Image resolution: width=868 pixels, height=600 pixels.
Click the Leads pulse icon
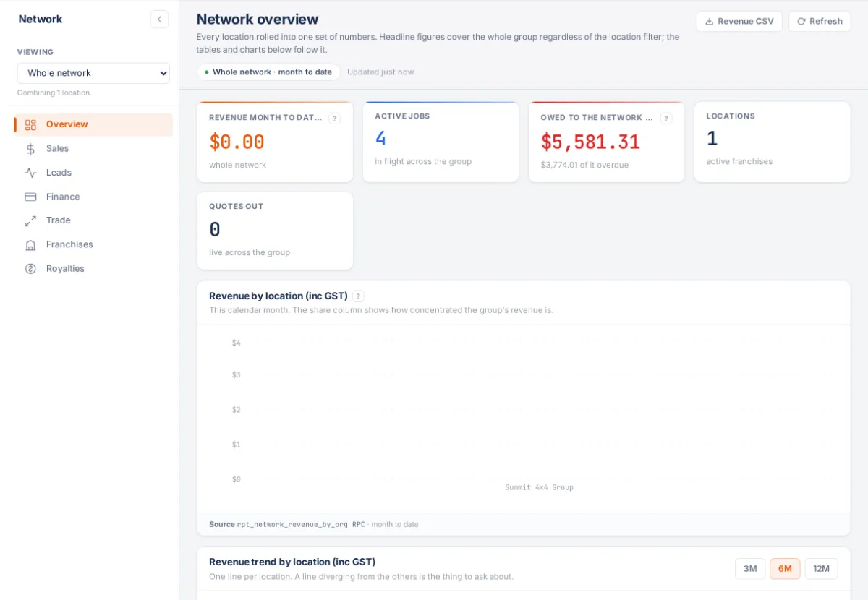[x=30, y=173]
